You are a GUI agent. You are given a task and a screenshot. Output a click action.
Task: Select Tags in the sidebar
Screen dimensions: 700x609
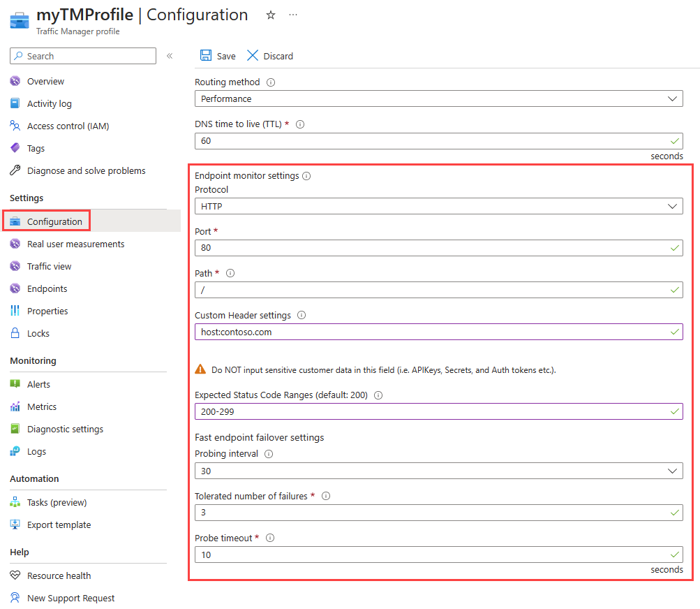click(x=36, y=147)
